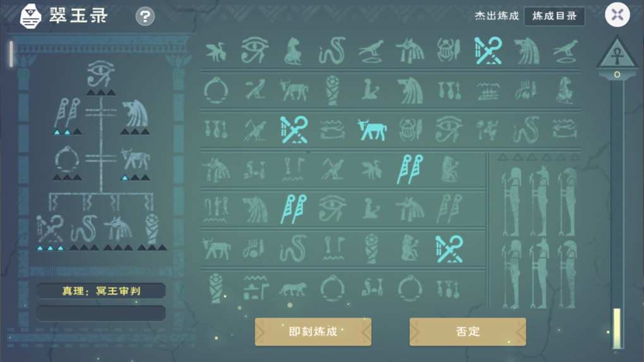The width and height of the screenshot is (644, 362).
Task: Select the highlighted bull hieroglyph in the grid
Action: [372, 130]
